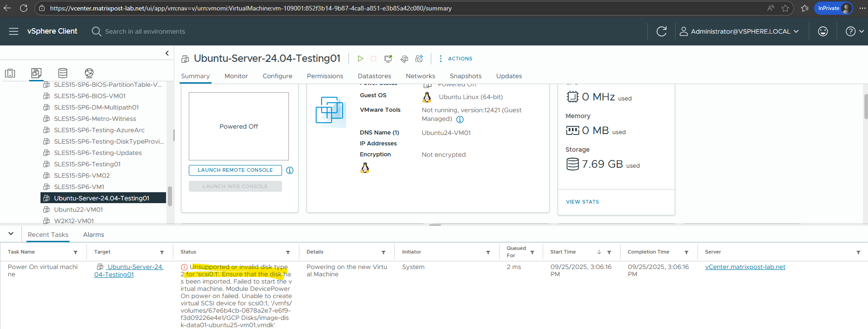Image resolution: width=868 pixels, height=329 pixels.
Task: Click the InPrivate profile badge
Action: pyautogui.click(x=833, y=8)
